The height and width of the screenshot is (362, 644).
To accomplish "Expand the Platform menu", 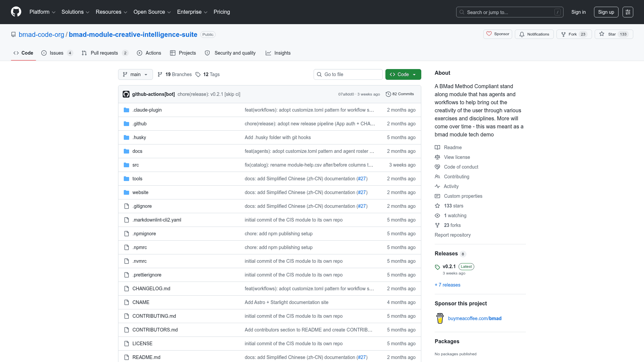I will pyautogui.click(x=42, y=12).
